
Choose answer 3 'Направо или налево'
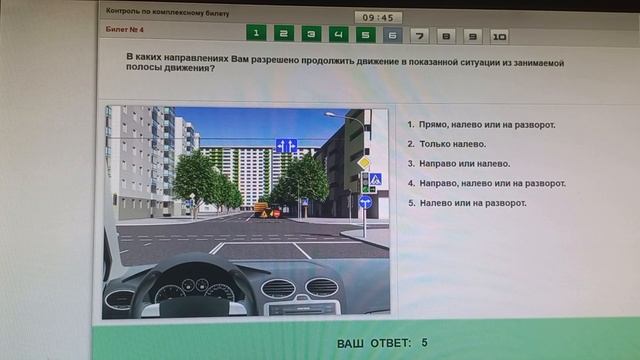click(x=459, y=164)
